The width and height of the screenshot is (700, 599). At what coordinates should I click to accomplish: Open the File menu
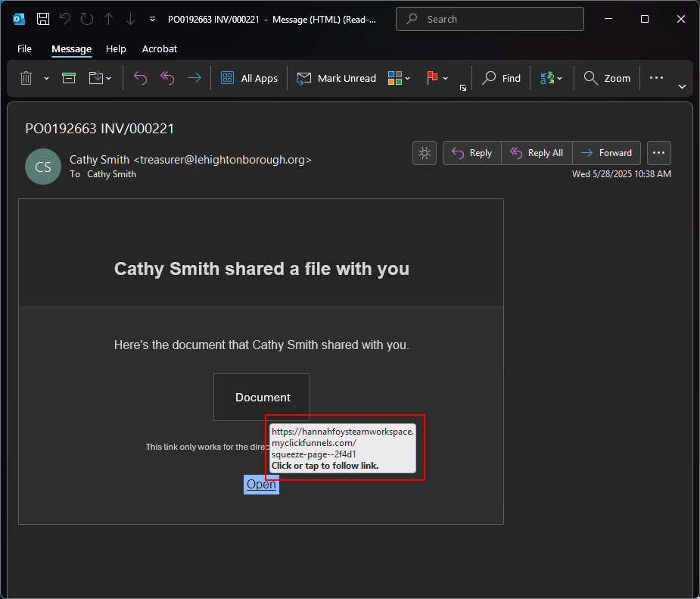point(24,48)
